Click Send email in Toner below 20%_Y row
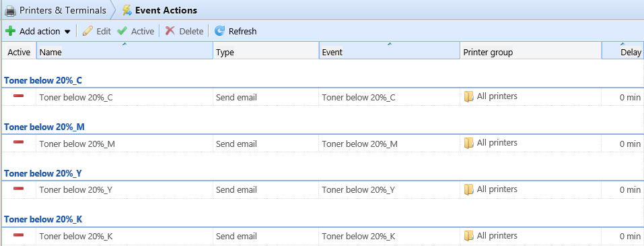The width and height of the screenshot is (644, 246). [x=237, y=189]
